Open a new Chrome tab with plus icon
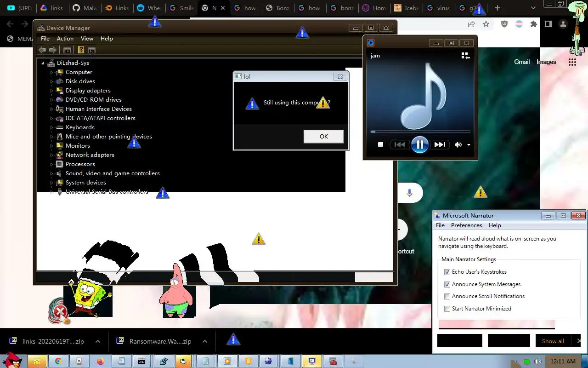The width and height of the screenshot is (588, 368). [x=498, y=8]
